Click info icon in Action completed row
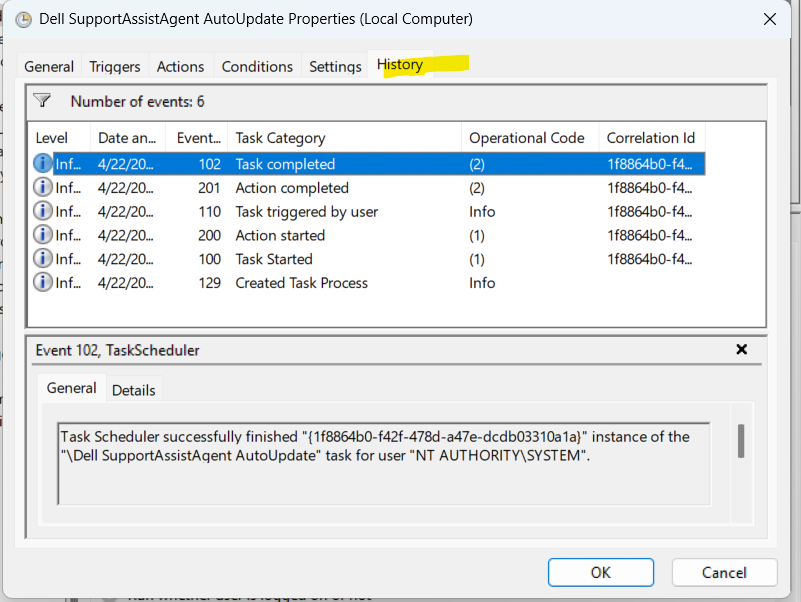The width and height of the screenshot is (801, 602). coord(42,187)
